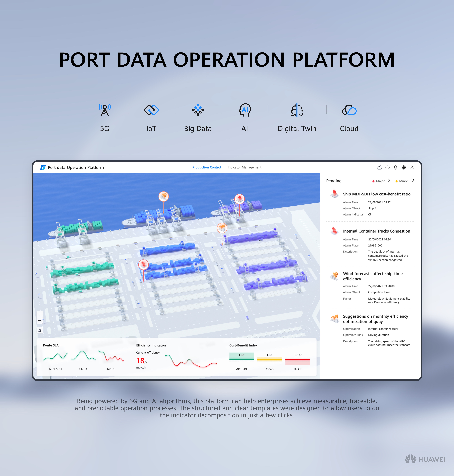Click the Pending panel heading
454x476 pixels.
[334, 181]
